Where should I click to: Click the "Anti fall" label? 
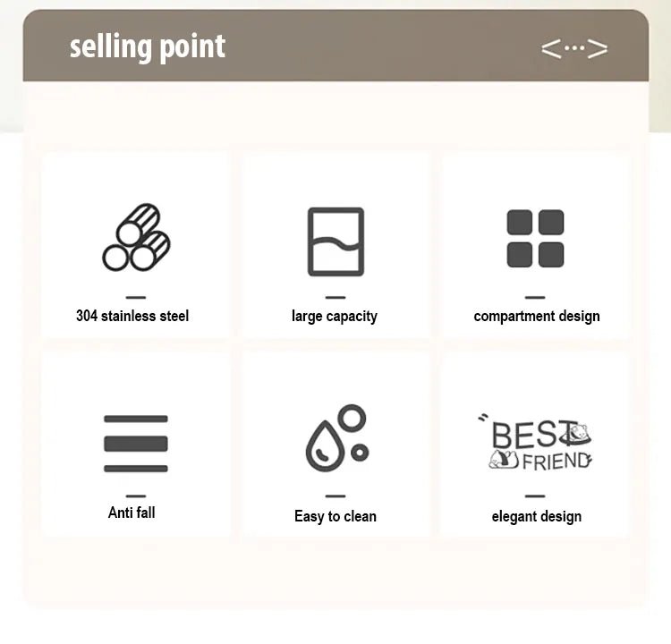[x=132, y=513]
